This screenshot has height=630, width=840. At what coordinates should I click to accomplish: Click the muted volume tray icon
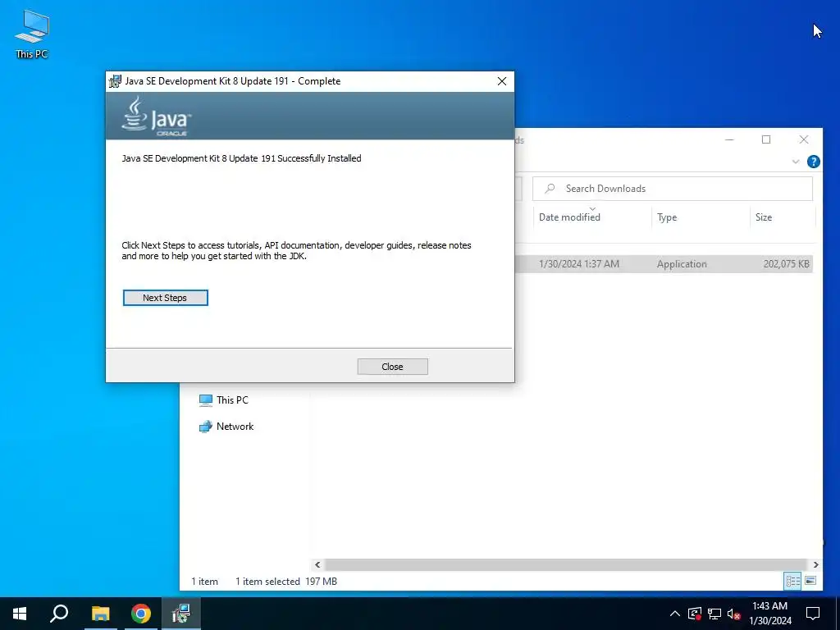734,614
